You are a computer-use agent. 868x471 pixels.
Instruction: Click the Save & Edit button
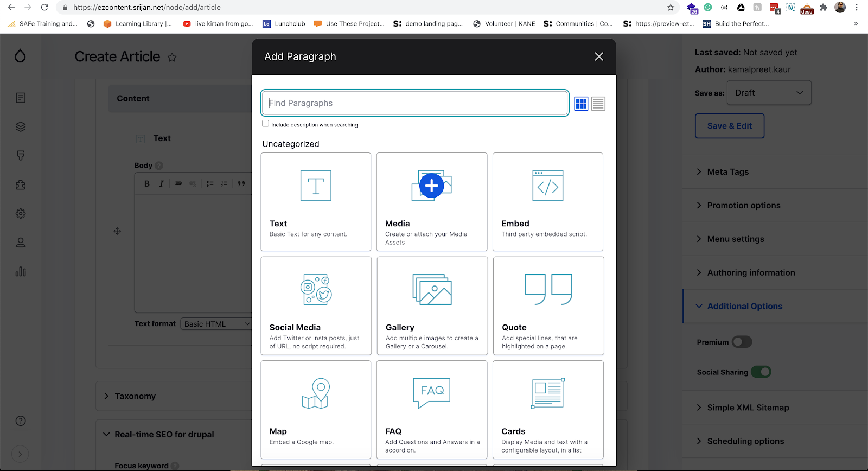tap(730, 126)
